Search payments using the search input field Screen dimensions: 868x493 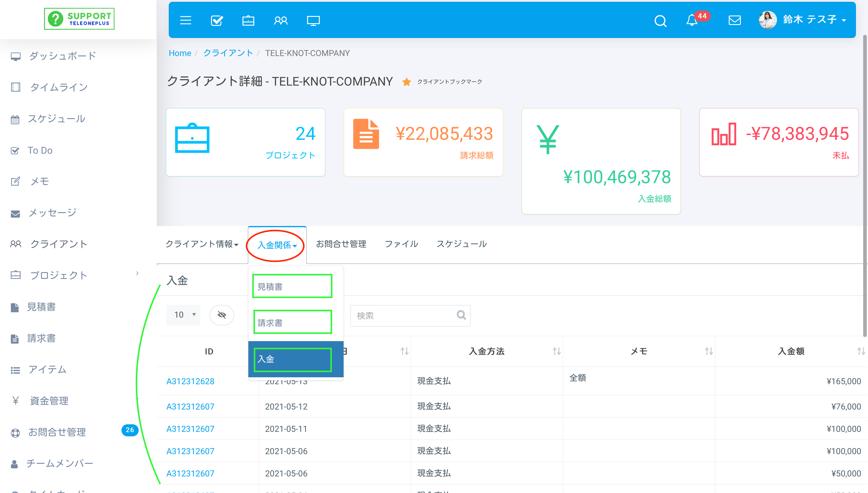tap(410, 315)
